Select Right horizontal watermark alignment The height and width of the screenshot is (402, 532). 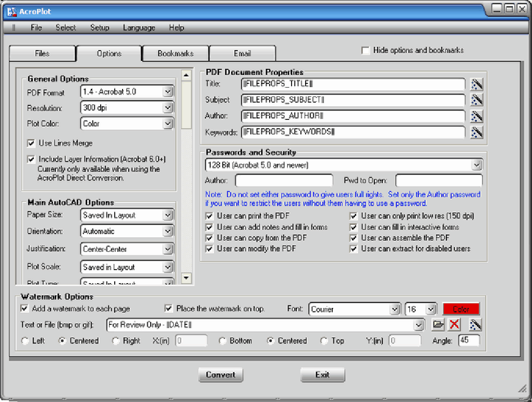point(116,341)
